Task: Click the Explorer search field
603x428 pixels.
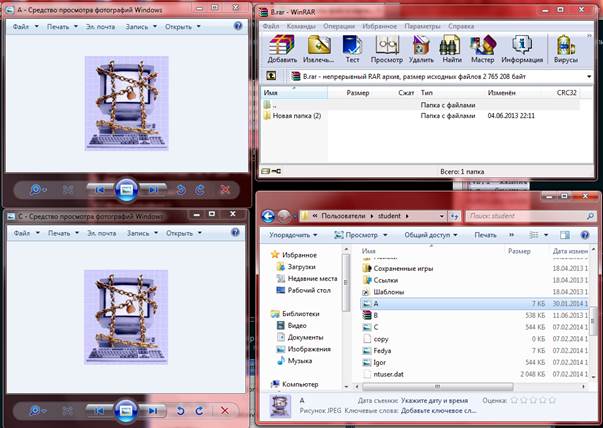Action: 530,216
